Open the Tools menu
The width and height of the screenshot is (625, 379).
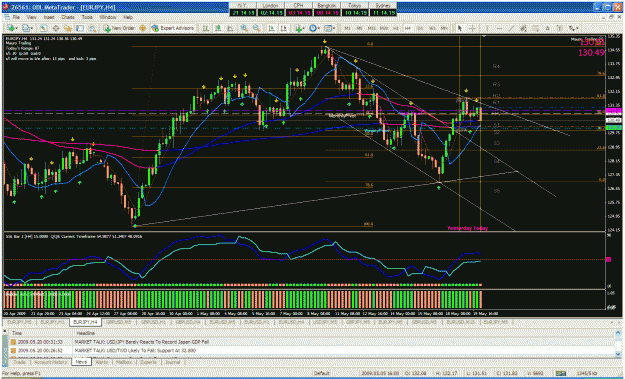pos(87,17)
